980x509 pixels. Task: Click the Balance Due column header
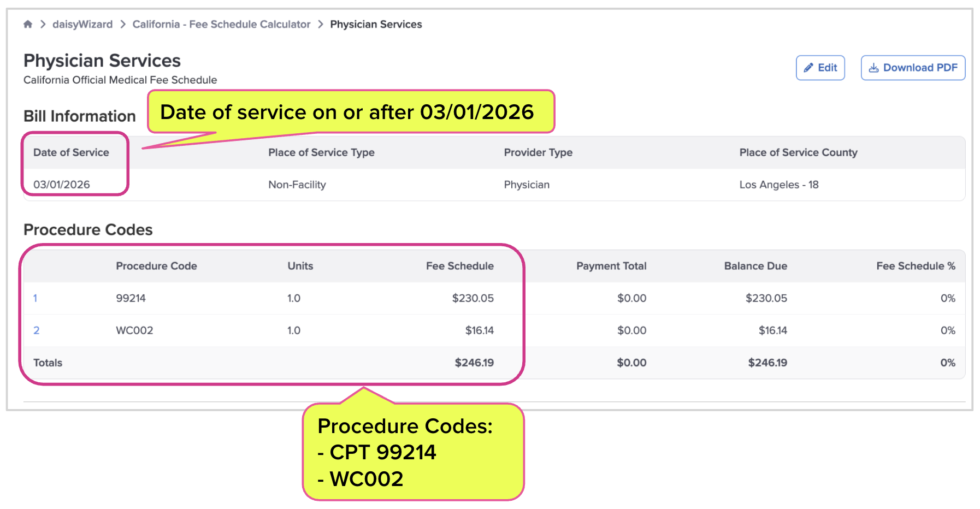(x=755, y=266)
